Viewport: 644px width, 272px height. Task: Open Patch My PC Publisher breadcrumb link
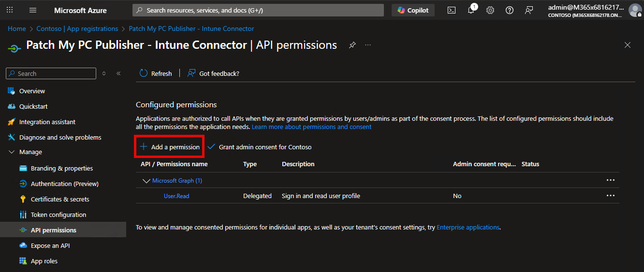191,29
